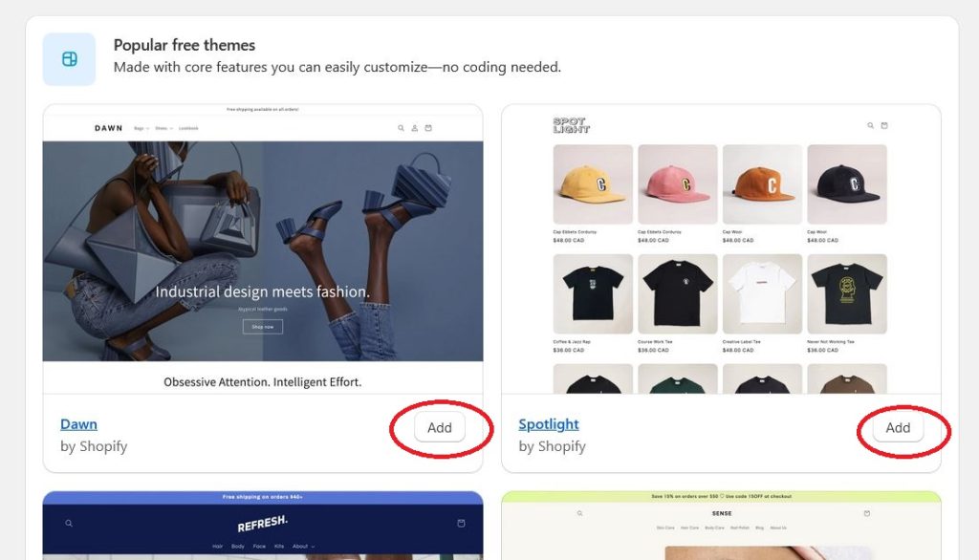This screenshot has width=979, height=560.
Task: Expand the About menu in Refresh preview
Action: pyautogui.click(x=304, y=547)
